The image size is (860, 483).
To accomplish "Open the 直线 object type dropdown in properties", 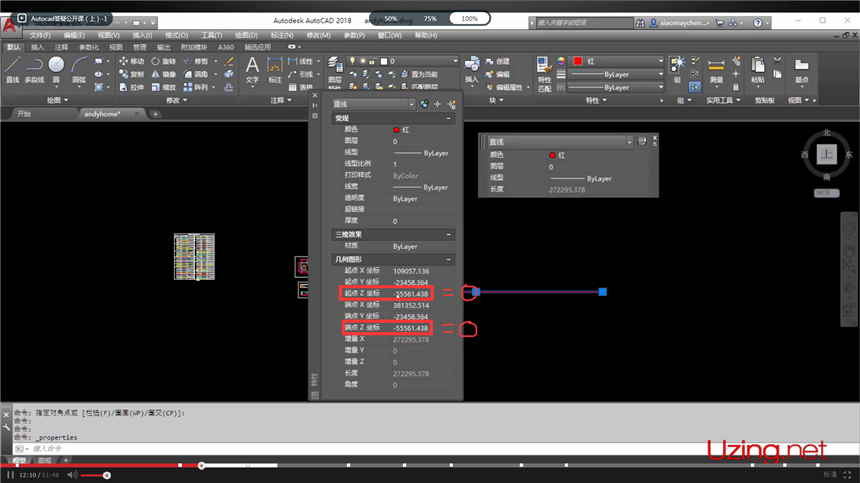I will pos(410,104).
